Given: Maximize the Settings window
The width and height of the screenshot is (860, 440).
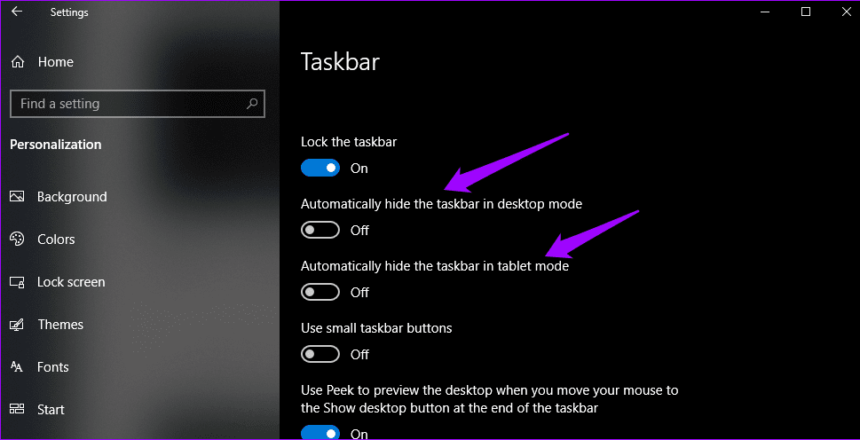Looking at the screenshot, I should pyautogui.click(x=805, y=12).
